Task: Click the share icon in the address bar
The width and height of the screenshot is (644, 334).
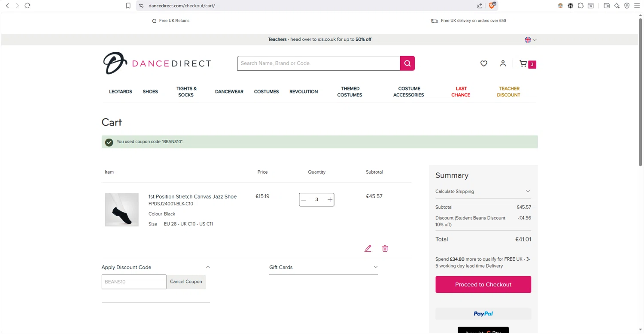Action: 479,6
